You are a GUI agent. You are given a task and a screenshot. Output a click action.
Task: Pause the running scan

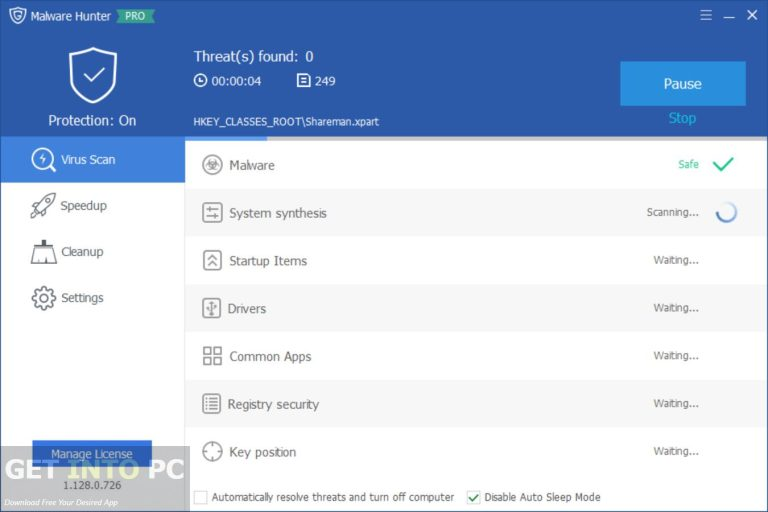(x=683, y=83)
